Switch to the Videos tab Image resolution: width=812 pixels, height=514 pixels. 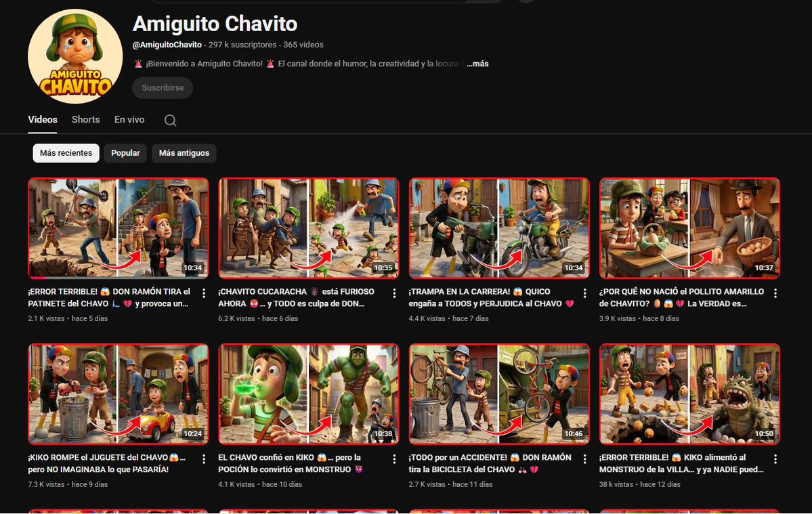(x=43, y=120)
